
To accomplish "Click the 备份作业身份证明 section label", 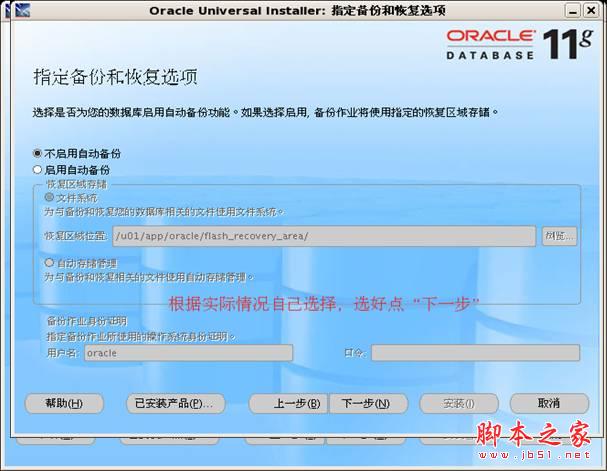I will pos(87,321).
